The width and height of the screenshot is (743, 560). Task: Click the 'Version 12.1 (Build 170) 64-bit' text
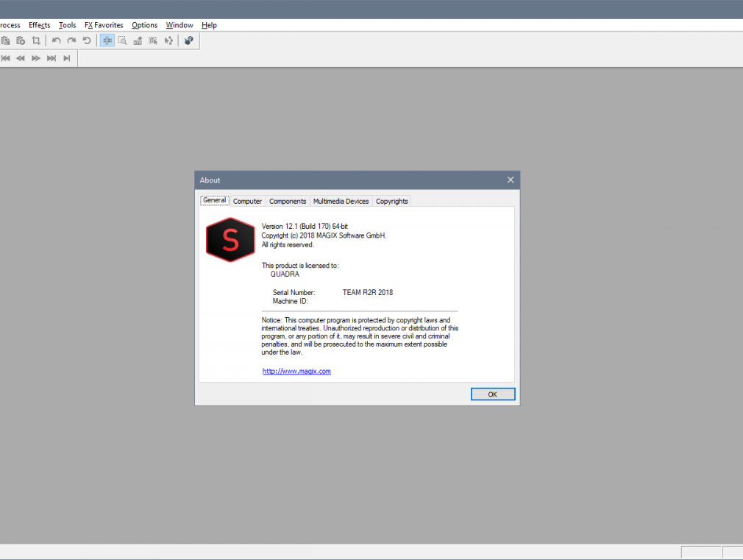[305, 226]
